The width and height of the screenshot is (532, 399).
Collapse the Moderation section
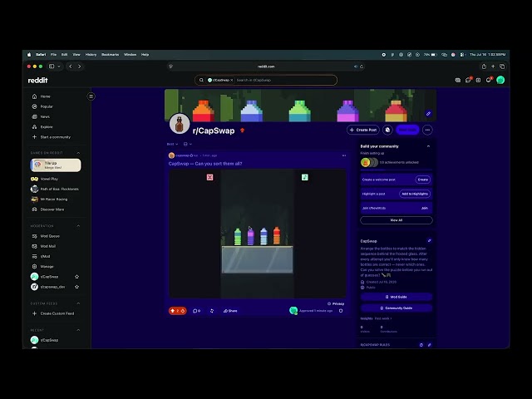click(78, 226)
